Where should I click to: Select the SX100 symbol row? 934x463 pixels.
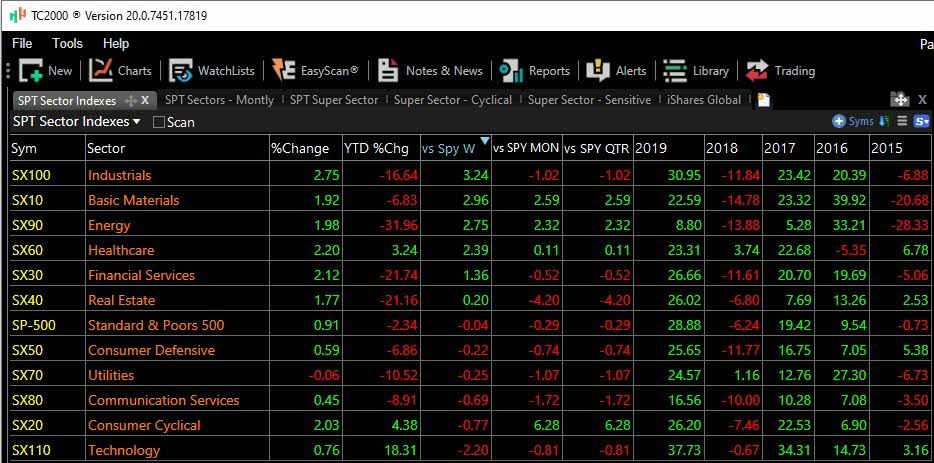(x=471, y=175)
